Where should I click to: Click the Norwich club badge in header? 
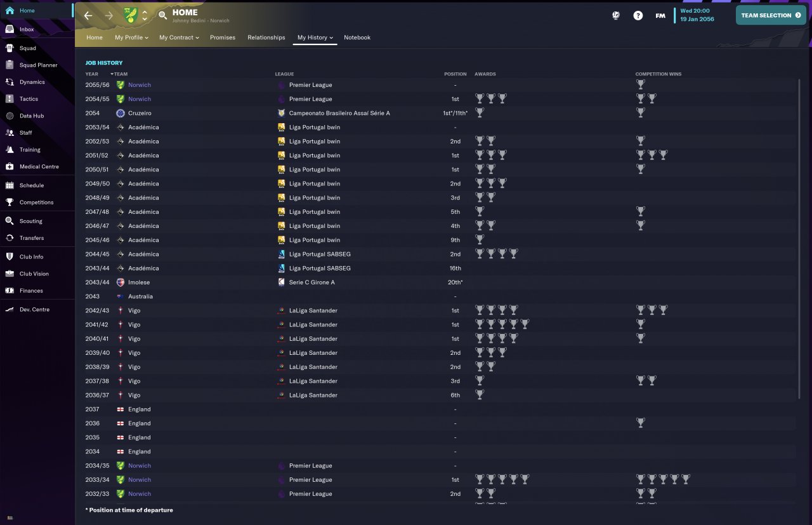[130, 15]
